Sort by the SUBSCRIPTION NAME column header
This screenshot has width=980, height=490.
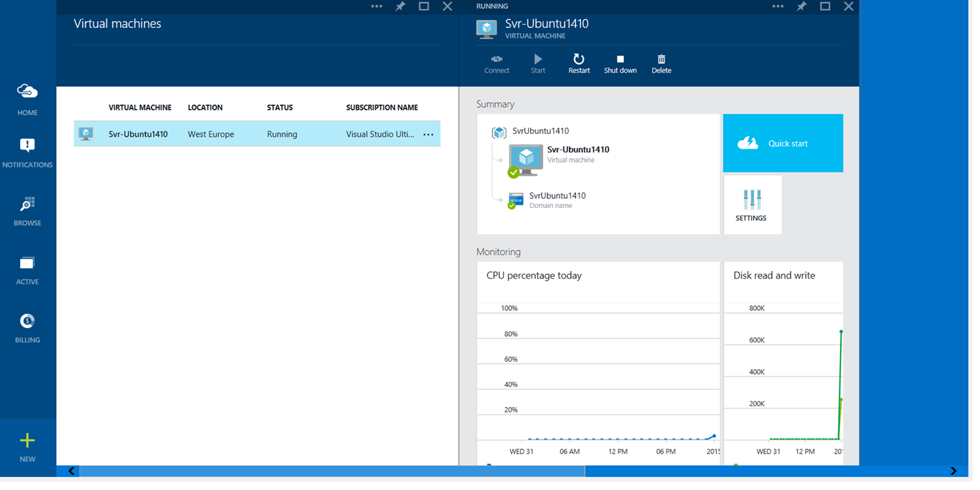382,108
